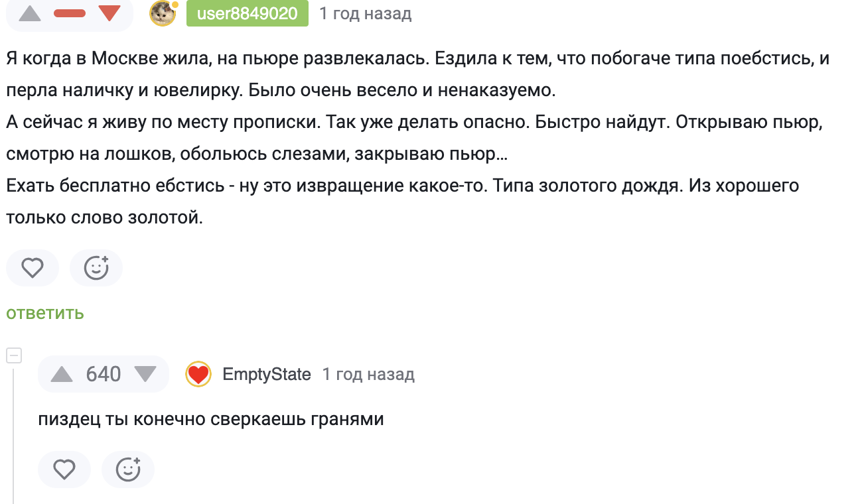This screenshot has width=856, height=504.
Task: Click the green "ответить" reply link
Action: tap(45, 313)
